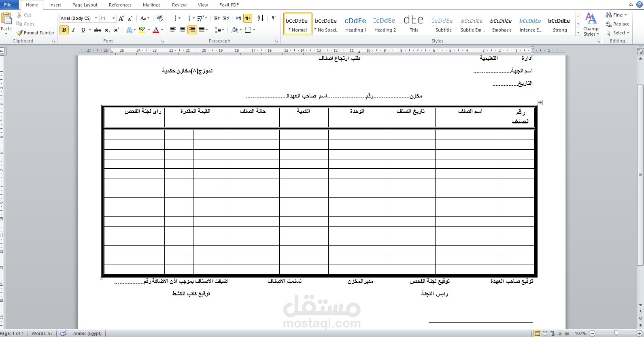Toggle Show/Hide paragraph marks
Viewport: 644px width, 337px height.
[x=274, y=18]
